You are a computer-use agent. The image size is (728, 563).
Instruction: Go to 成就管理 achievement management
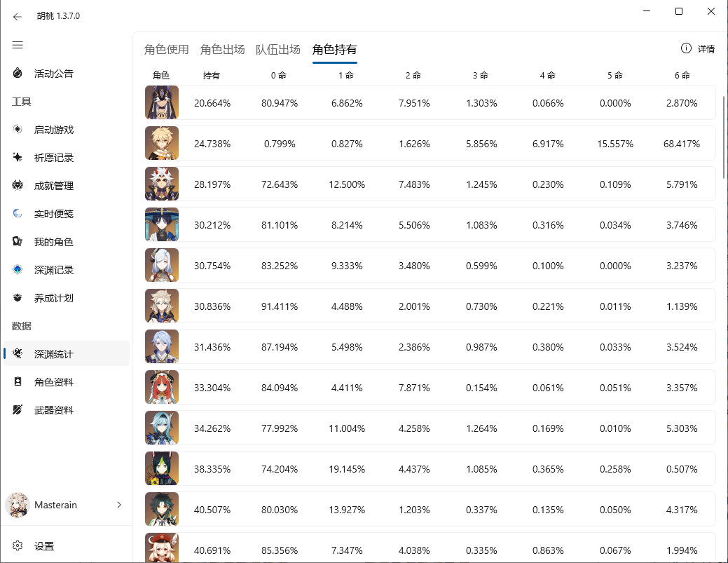click(53, 186)
